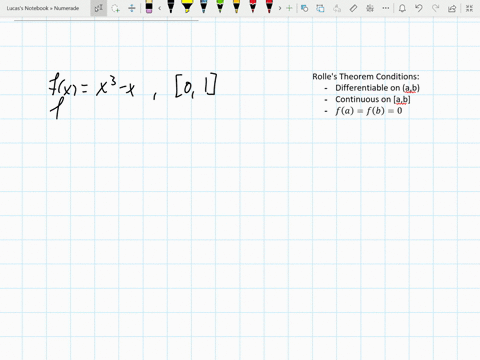This screenshot has height=360, width=480.
Task: Exit full screen mode
Action: (x=469, y=8)
